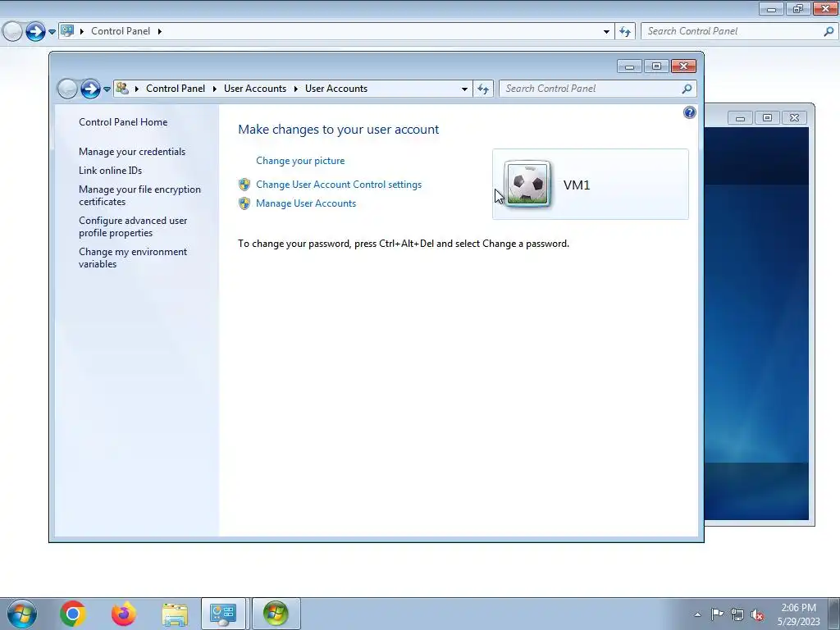Switch to the Windows flag taskbar button

[x=276, y=614]
